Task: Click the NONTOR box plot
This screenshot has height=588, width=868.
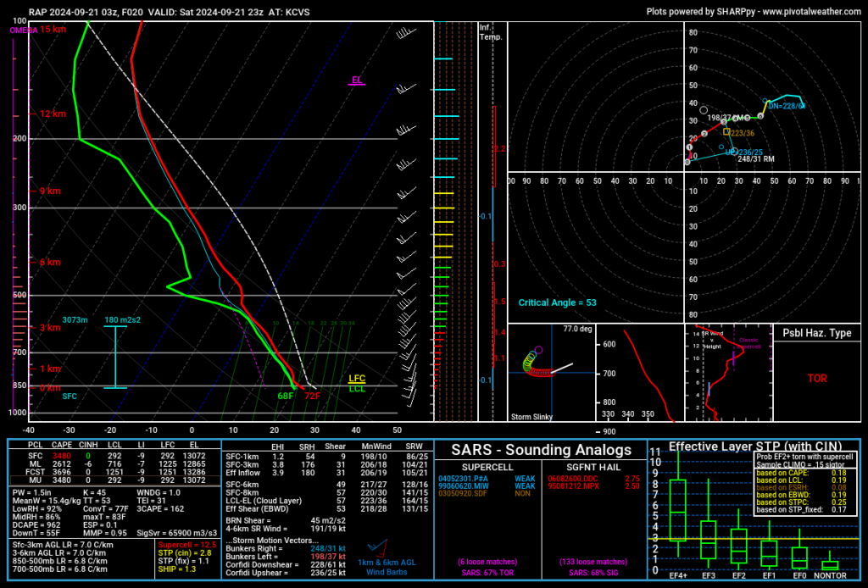Action: pyautogui.click(x=830, y=564)
